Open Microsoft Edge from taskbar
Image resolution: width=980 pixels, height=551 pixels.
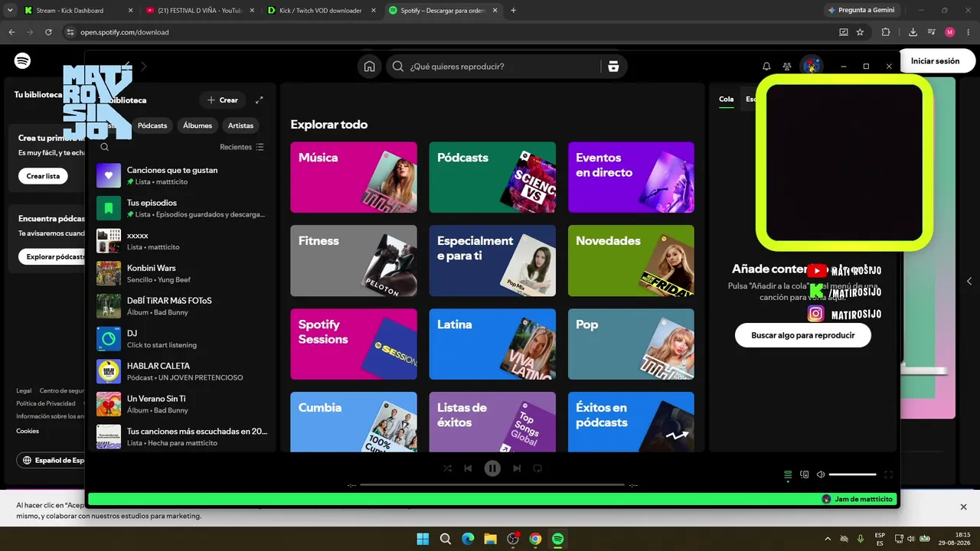[x=468, y=539]
